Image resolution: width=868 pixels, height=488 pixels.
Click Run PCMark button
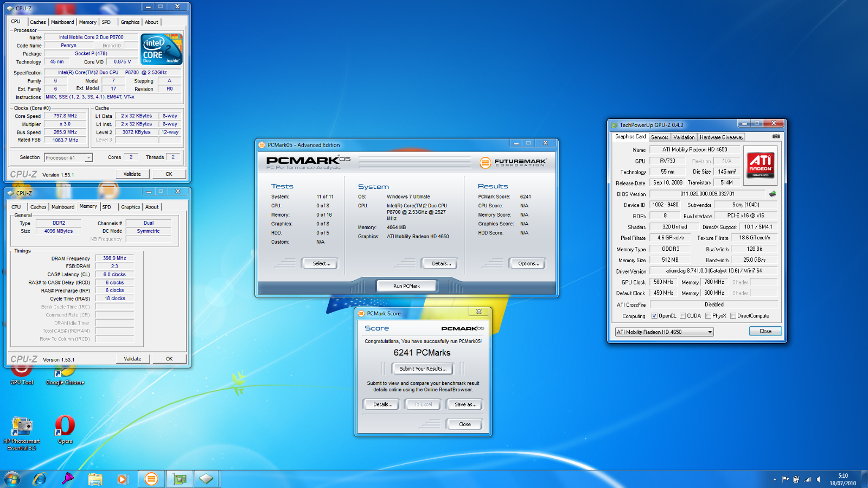[x=406, y=286]
